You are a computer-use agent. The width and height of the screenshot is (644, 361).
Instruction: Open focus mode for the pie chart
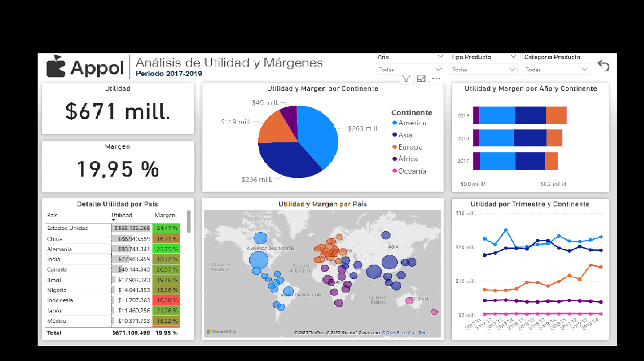pos(421,79)
